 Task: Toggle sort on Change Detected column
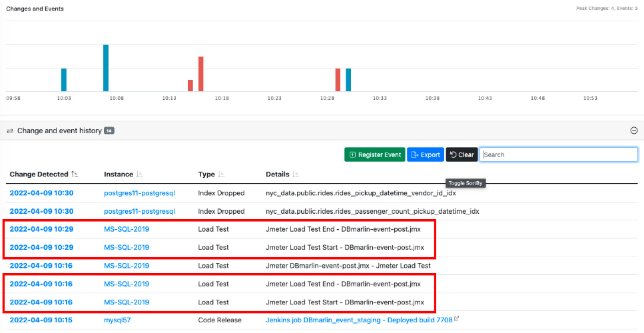(x=75, y=174)
